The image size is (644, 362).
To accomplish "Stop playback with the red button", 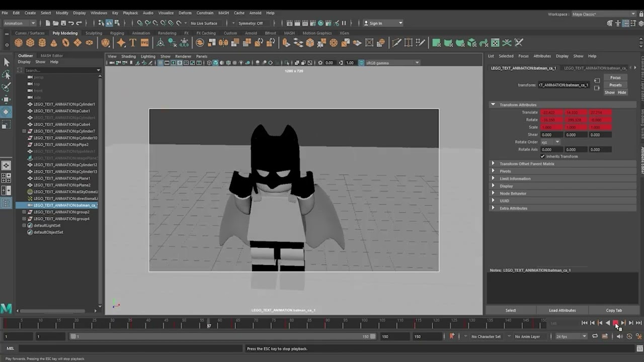I will click(x=615, y=323).
